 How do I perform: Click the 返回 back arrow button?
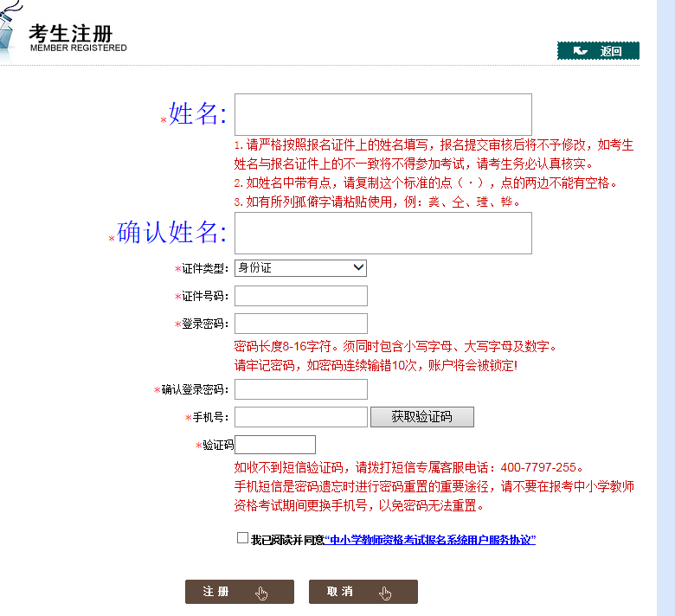pyautogui.click(x=598, y=51)
